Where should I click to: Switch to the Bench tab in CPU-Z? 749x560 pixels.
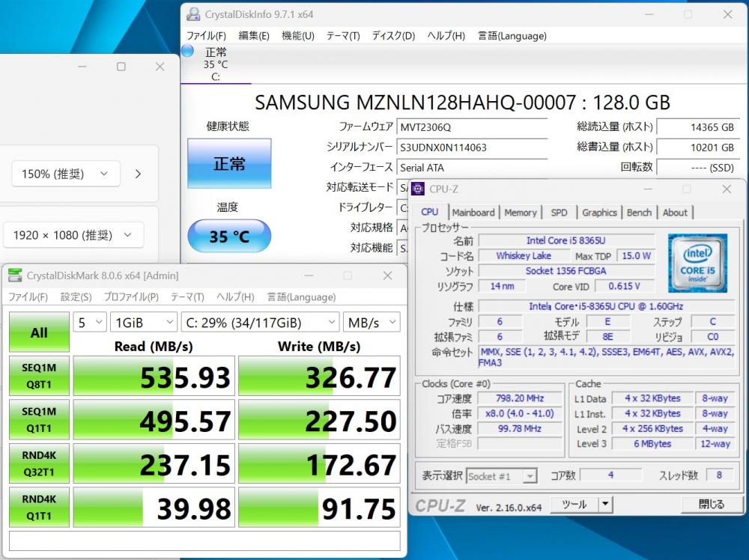pyautogui.click(x=639, y=213)
